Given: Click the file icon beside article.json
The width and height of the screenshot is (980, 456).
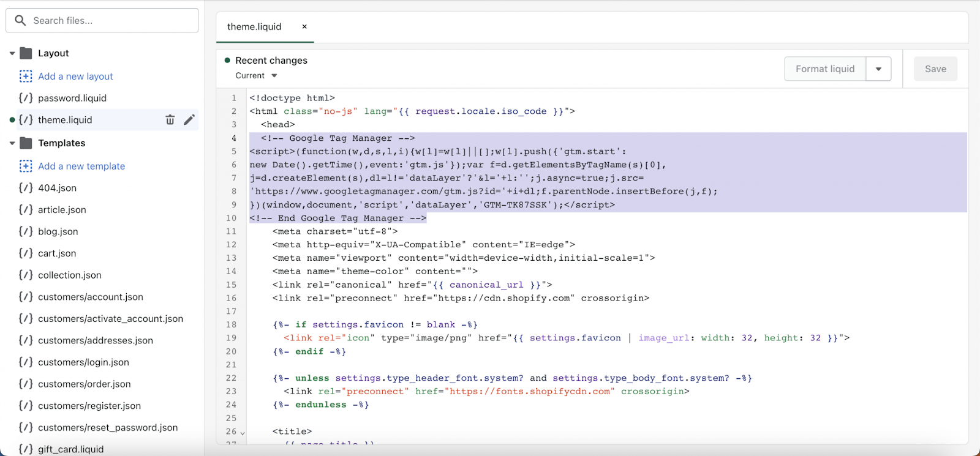Looking at the screenshot, I should pos(26,209).
